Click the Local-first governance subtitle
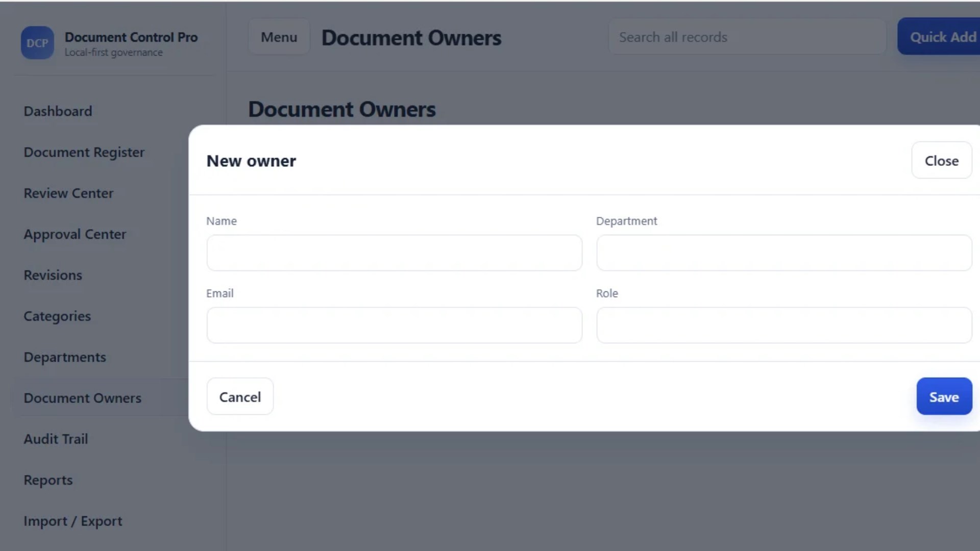The height and width of the screenshot is (551, 980). click(113, 53)
